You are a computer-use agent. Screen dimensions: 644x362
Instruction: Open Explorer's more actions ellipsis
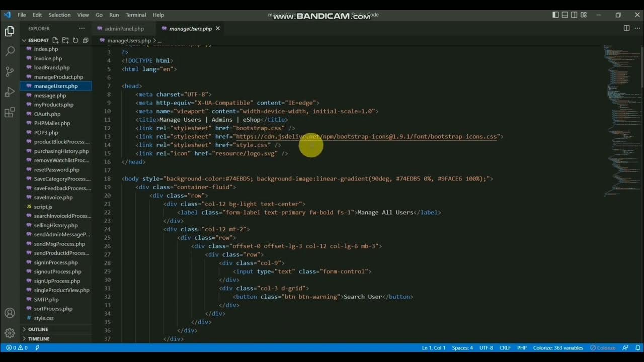point(82,29)
